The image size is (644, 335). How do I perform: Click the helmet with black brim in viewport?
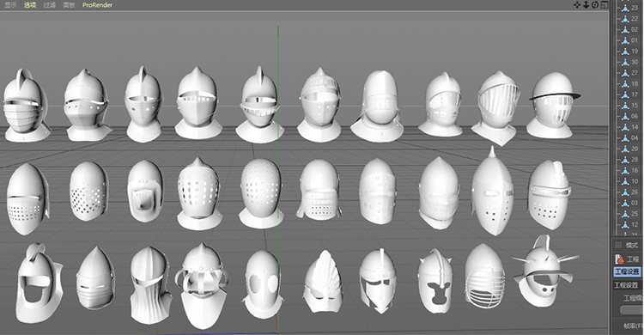click(552, 106)
